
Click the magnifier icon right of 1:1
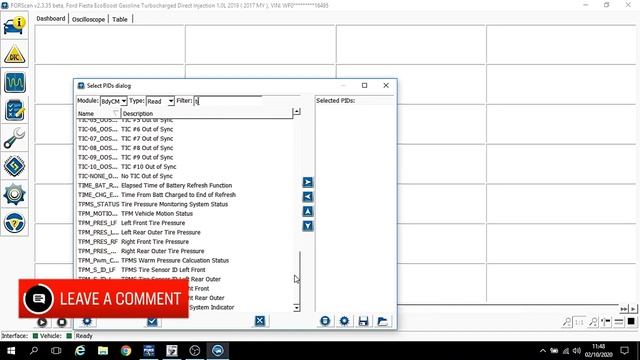pyautogui.click(x=593, y=322)
